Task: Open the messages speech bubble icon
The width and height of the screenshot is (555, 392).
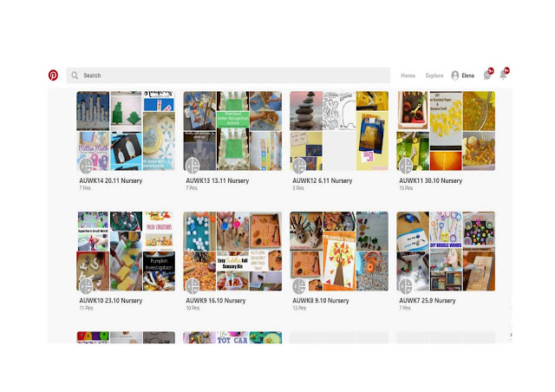Action: pos(487,75)
